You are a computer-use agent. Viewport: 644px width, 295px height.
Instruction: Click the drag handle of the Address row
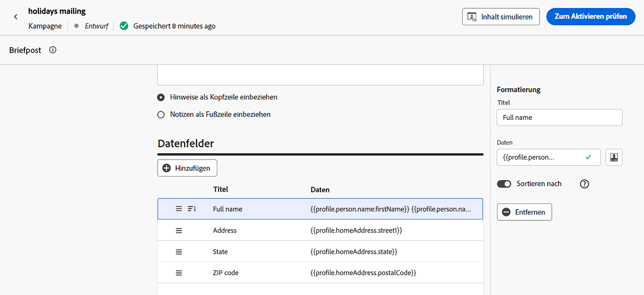(x=179, y=230)
